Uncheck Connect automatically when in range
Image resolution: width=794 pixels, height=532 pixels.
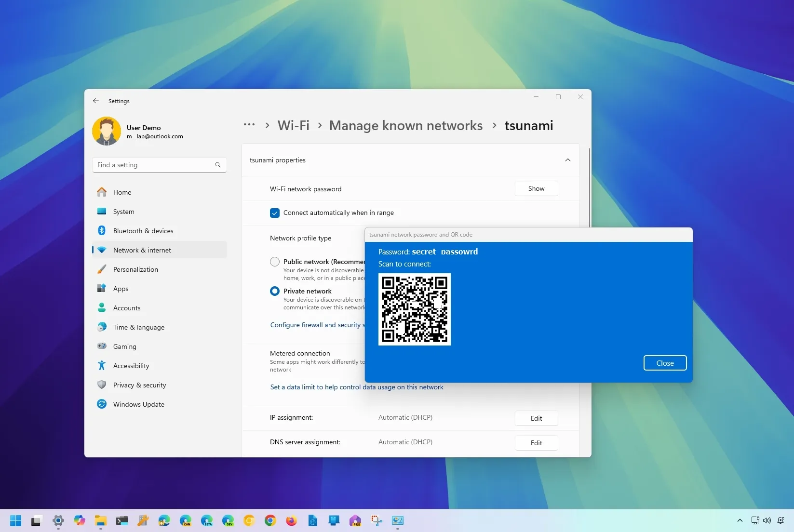tap(275, 213)
